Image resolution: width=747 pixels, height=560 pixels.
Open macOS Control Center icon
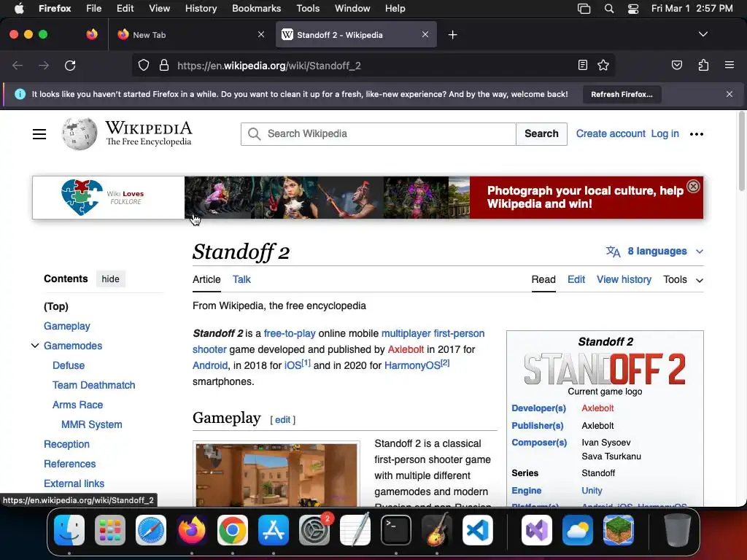point(633,9)
